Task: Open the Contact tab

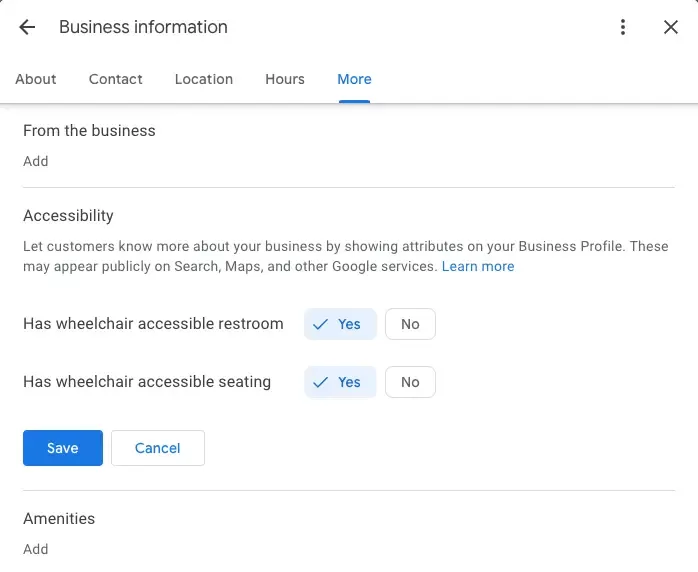Action: pos(116,79)
